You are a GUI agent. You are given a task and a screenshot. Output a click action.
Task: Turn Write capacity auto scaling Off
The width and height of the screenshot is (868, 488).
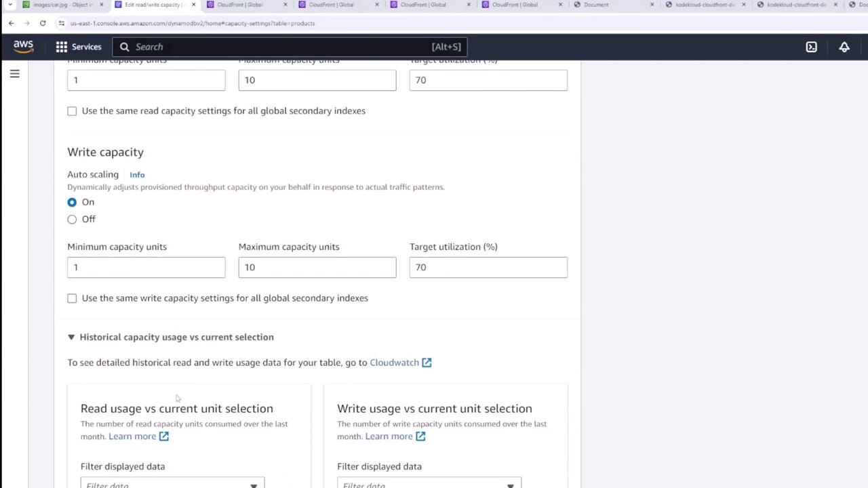tap(72, 219)
